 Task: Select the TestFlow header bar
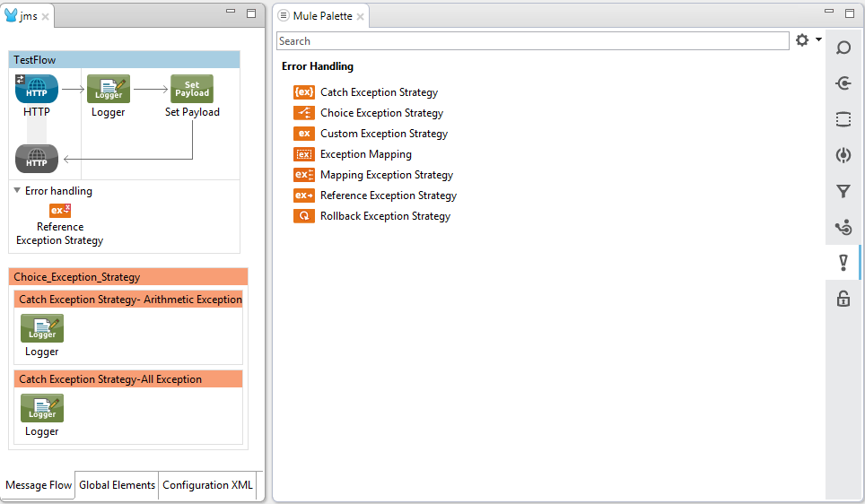click(124, 59)
